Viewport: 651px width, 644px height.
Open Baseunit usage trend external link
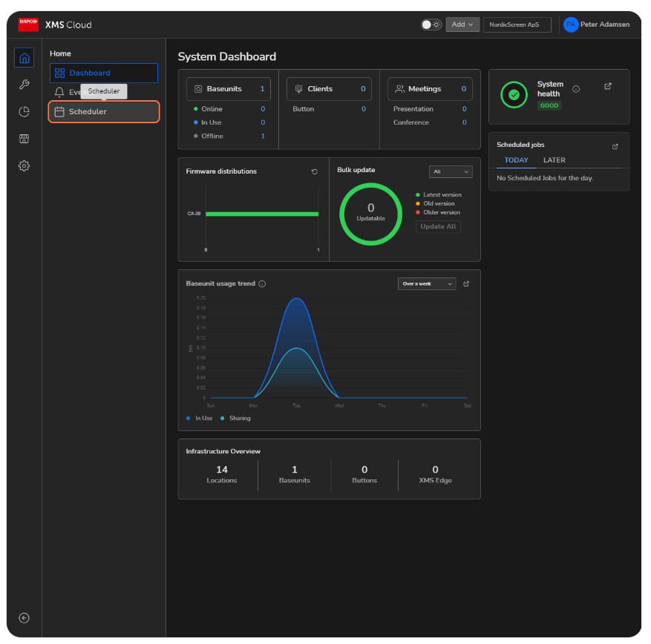(x=466, y=284)
